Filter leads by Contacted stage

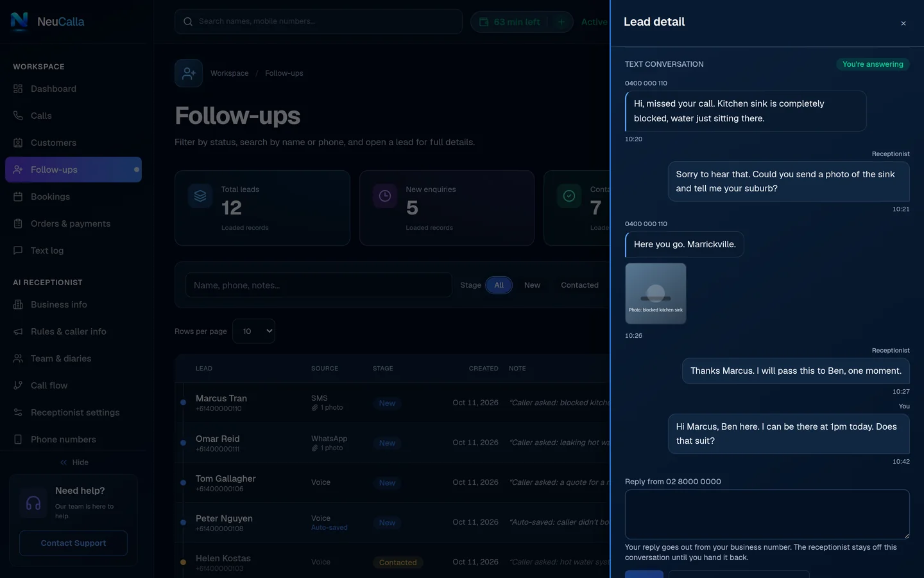click(x=579, y=285)
